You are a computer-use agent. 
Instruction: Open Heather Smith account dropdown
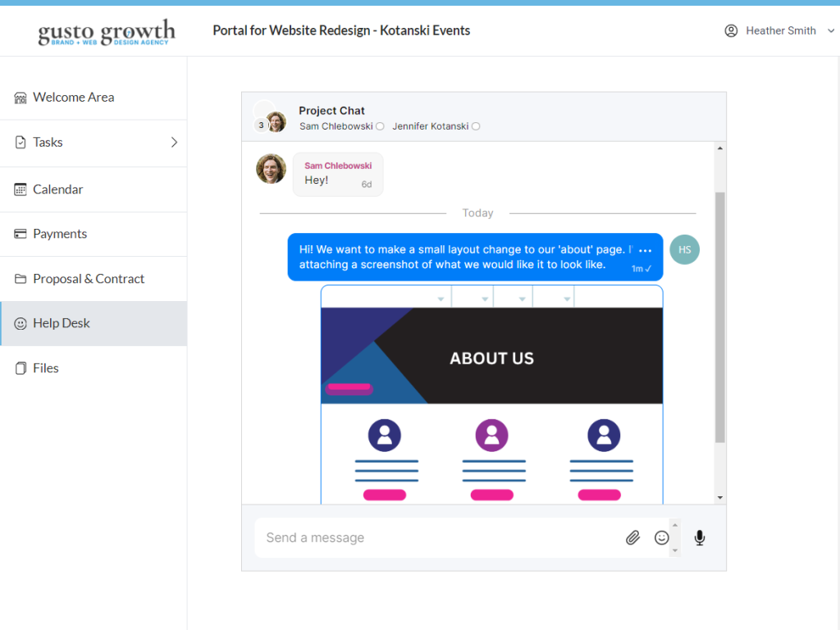(x=831, y=31)
